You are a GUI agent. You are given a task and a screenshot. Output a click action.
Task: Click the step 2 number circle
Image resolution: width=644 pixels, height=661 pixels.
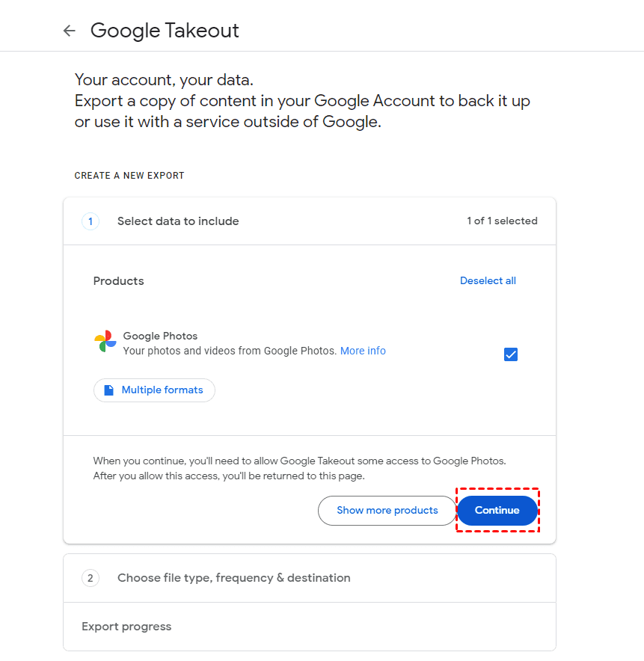point(91,578)
